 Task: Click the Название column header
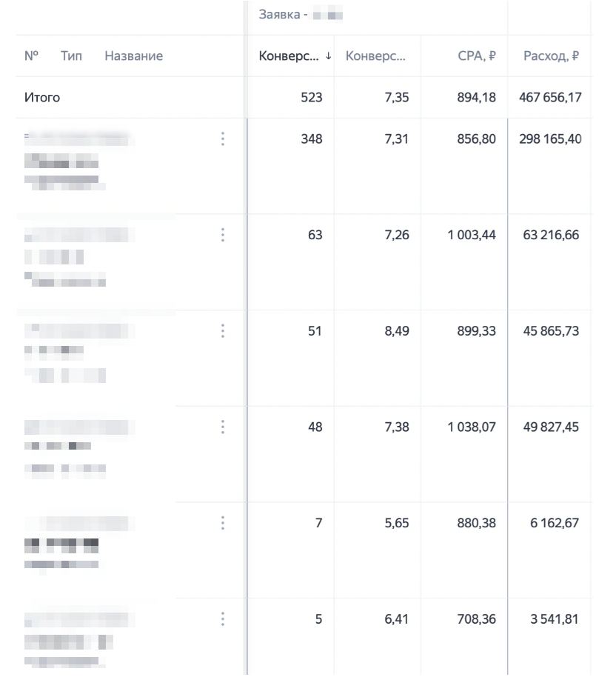click(134, 56)
